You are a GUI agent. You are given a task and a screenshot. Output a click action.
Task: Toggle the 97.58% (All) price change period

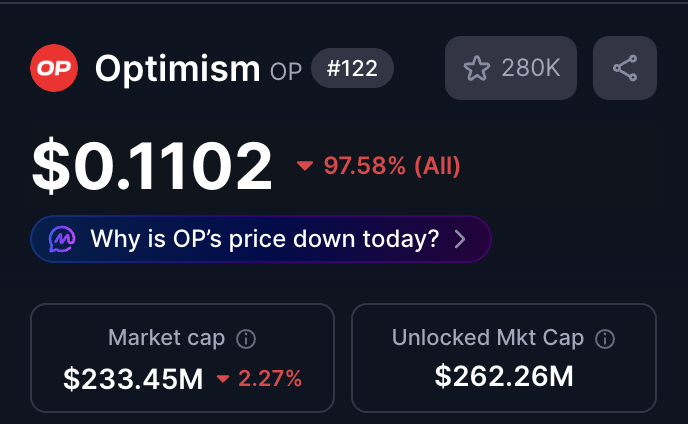tap(392, 166)
